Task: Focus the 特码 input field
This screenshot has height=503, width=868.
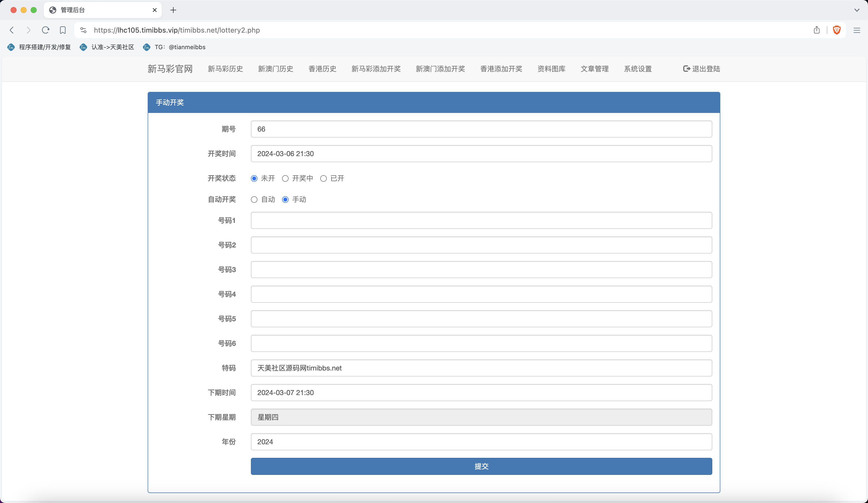Action: click(x=481, y=368)
